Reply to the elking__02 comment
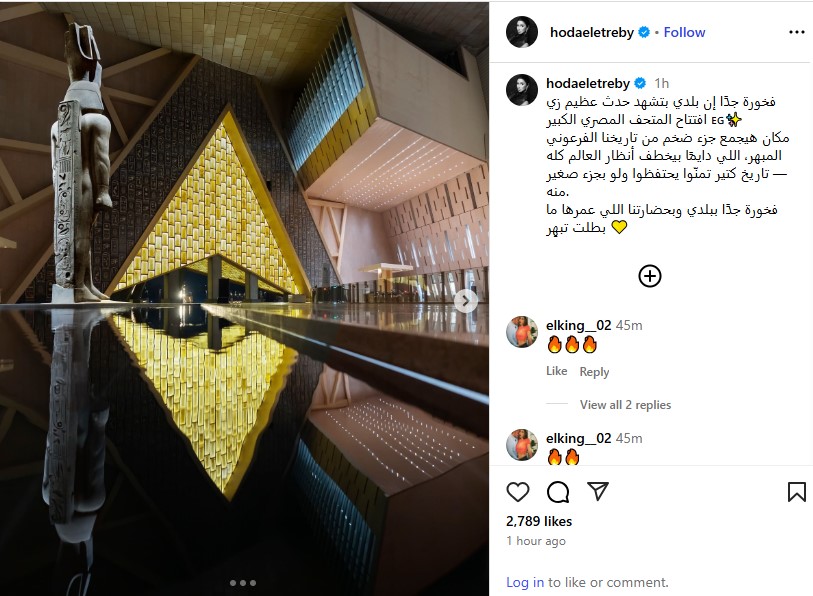The image size is (813, 596). (x=594, y=371)
